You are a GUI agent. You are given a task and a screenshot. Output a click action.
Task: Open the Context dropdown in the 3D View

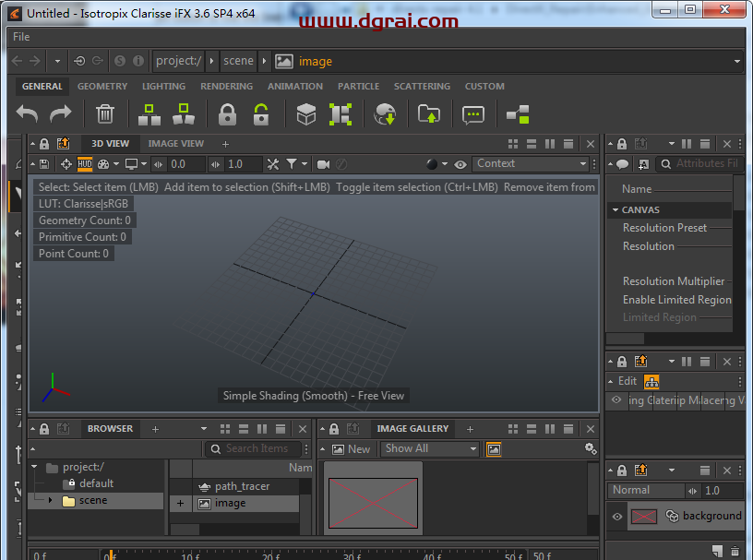click(531, 163)
